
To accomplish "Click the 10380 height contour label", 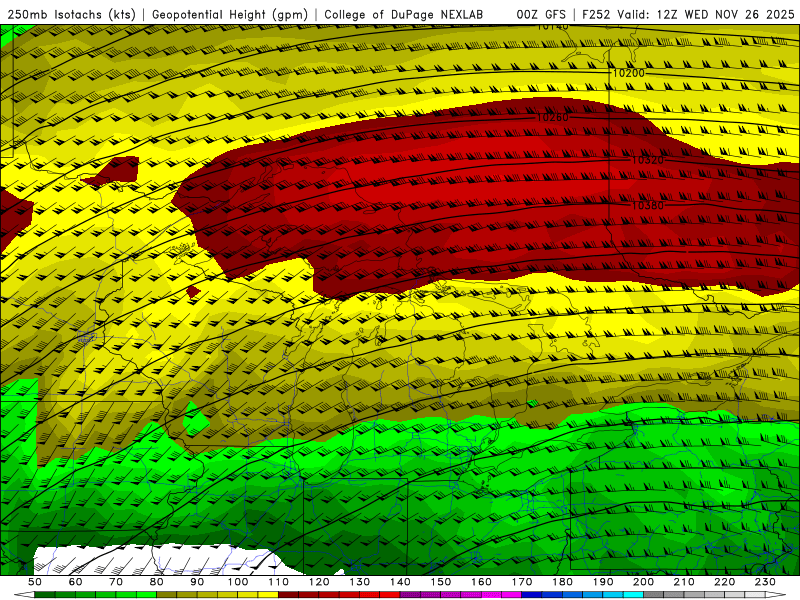I will point(648,205).
